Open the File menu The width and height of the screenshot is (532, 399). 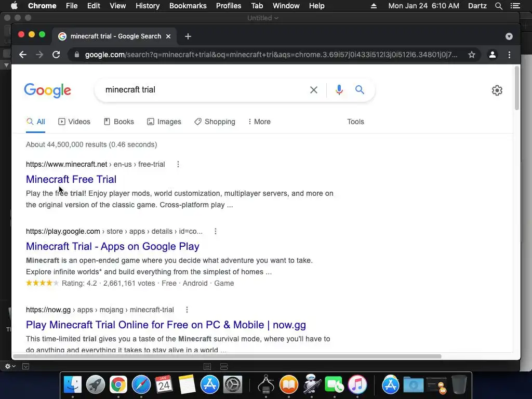click(x=72, y=6)
